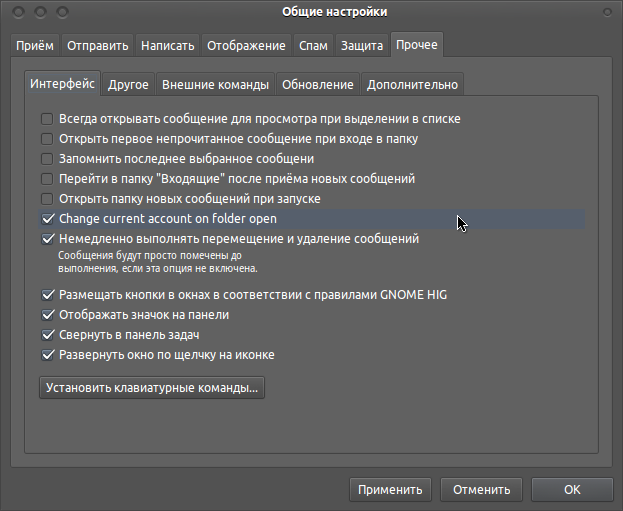Close the Общие настройки dialog window

point(18,12)
